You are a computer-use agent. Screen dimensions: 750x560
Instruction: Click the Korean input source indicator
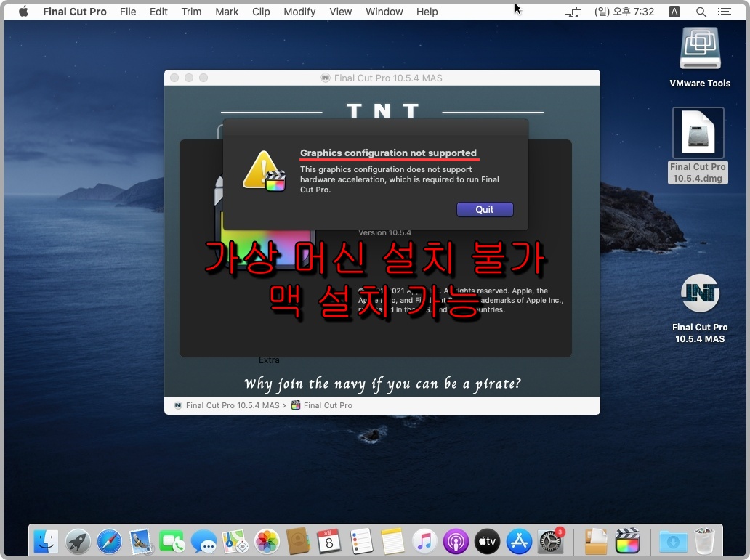[674, 11]
